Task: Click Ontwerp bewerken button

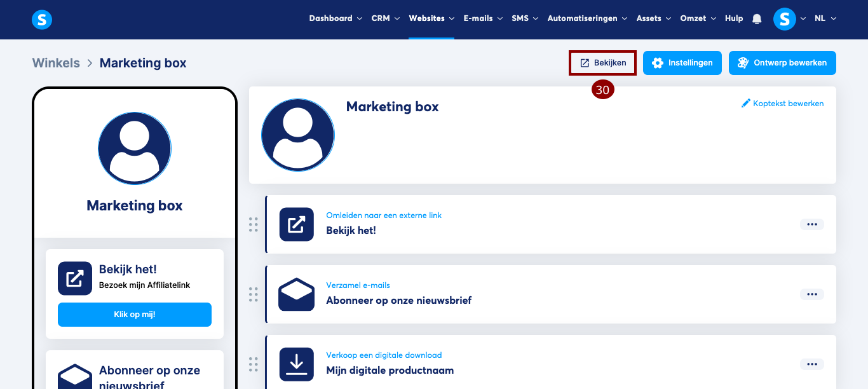Action: click(x=782, y=63)
